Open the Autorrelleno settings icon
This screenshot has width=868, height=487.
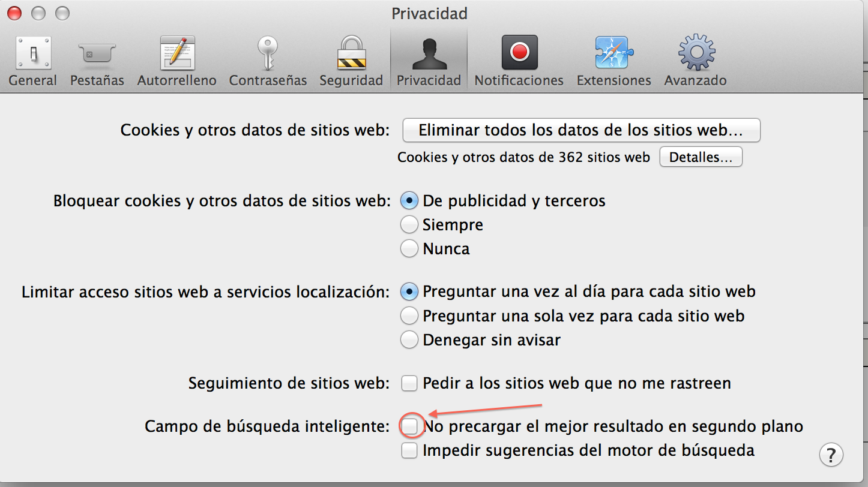point(176,57)
